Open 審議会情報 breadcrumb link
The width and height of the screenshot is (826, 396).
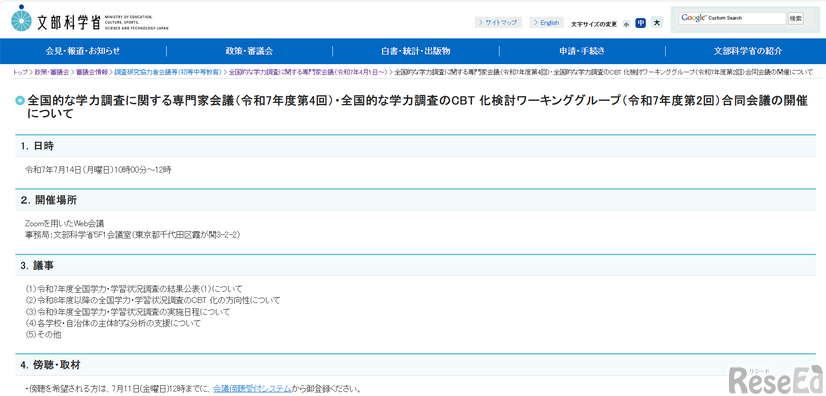click(92, 72)
